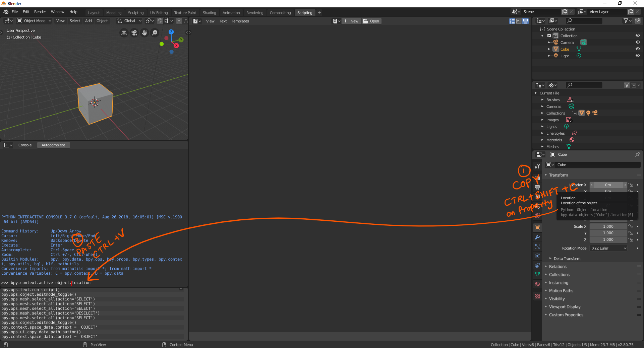Click the Scale X value field
The height and width of the screenshot is (348, 644).
point(608,226)
